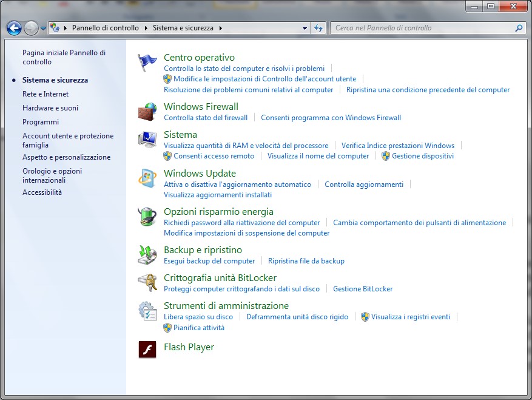532x400 pixels.
Task: Open Pagina iniziale Pannello di controllo
Action: 64,58
